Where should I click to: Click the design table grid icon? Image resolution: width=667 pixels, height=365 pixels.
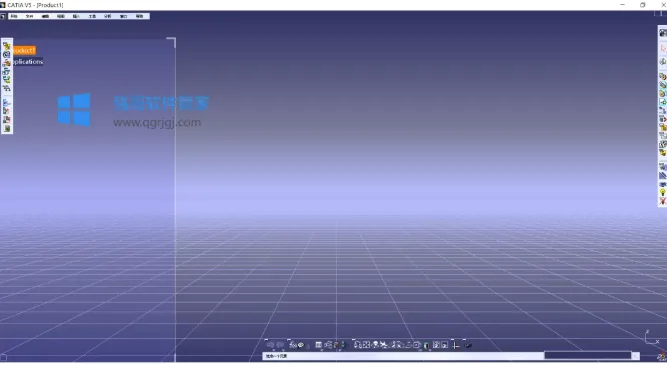pyautogui.click(x=318, y=345)
